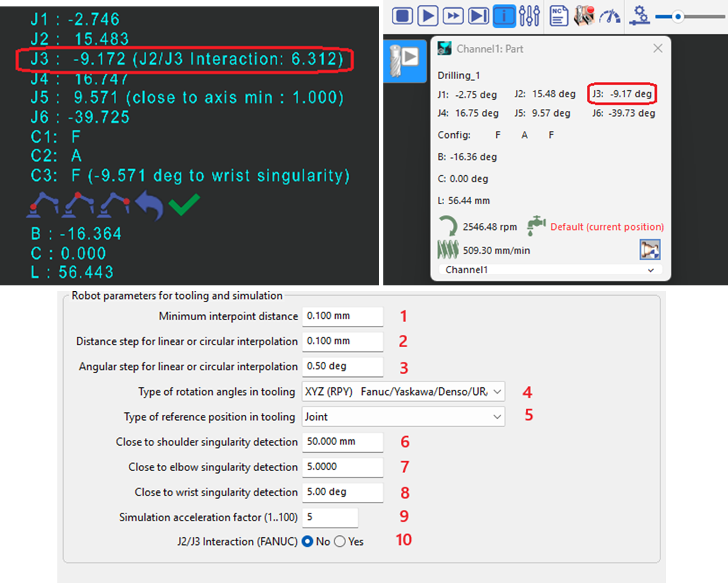Step to next operation in the simulation toolbar
728x583 pixels.
(x=478, y=15)
